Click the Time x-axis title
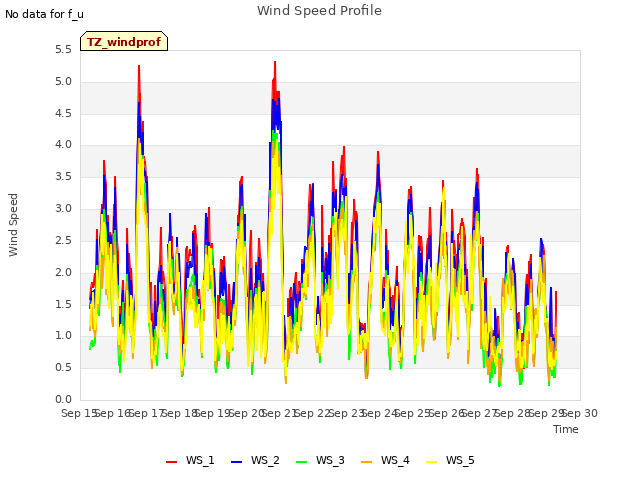 (x=566, y=429)
